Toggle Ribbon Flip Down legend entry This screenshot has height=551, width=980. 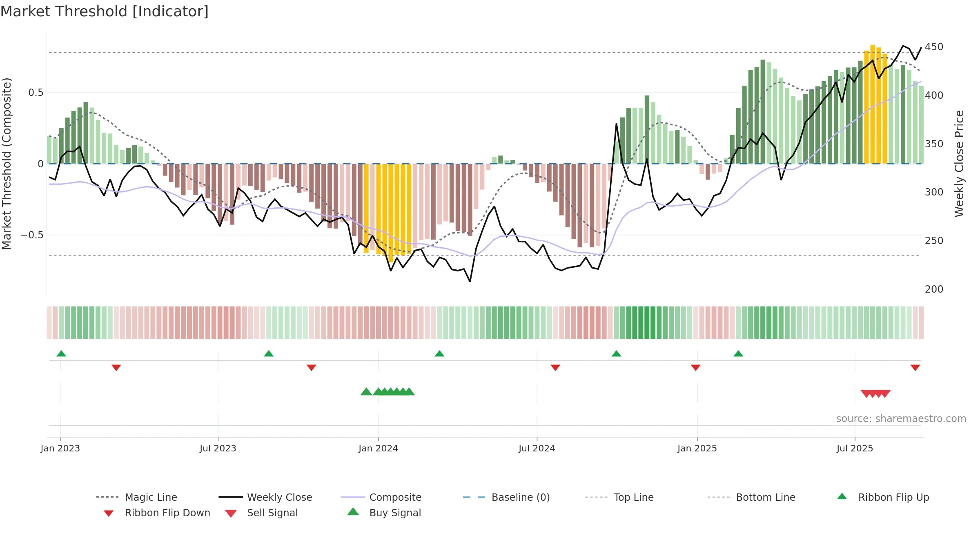tap(157, 513)
